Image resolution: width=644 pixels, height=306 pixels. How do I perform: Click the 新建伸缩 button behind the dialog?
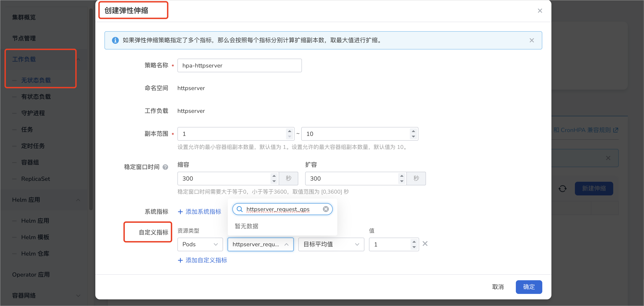pos(594,189)
